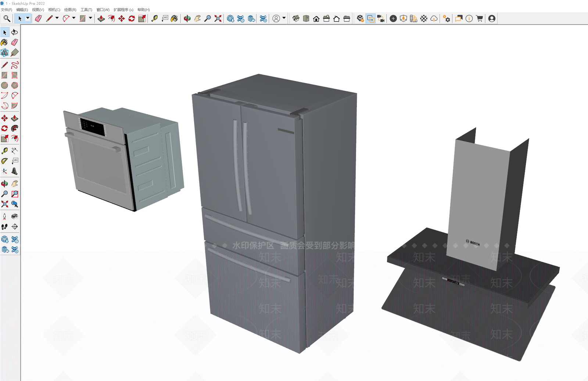
Task: Select the Circle tool in left palette
Action: (x=4, y=85)
